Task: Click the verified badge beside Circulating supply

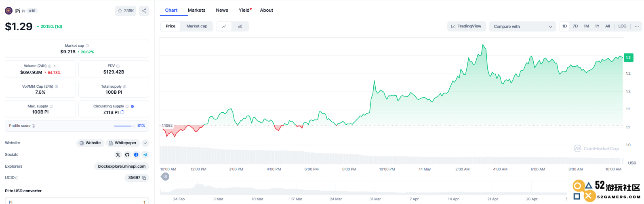Action: coord(133,106)
